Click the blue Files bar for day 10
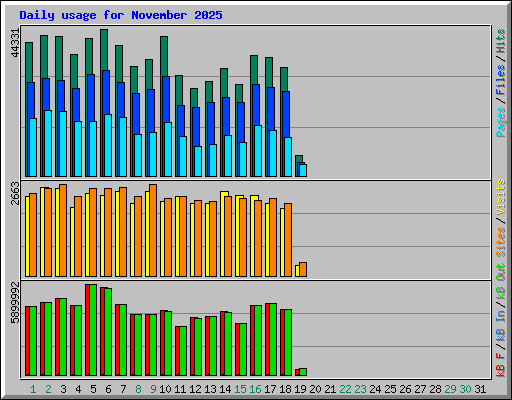The height and width of the screenshot is (400, 512). [166, 100]
